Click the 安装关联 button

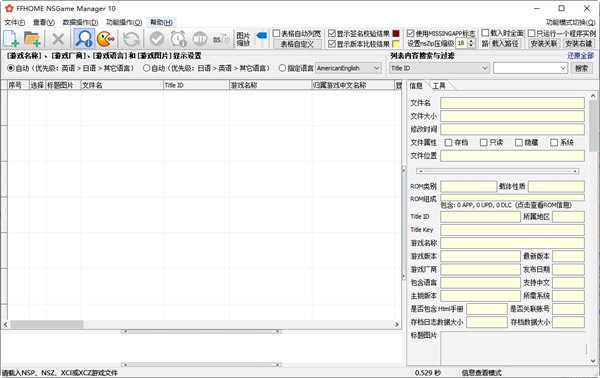pyautogui.click(x=544, y=44)
